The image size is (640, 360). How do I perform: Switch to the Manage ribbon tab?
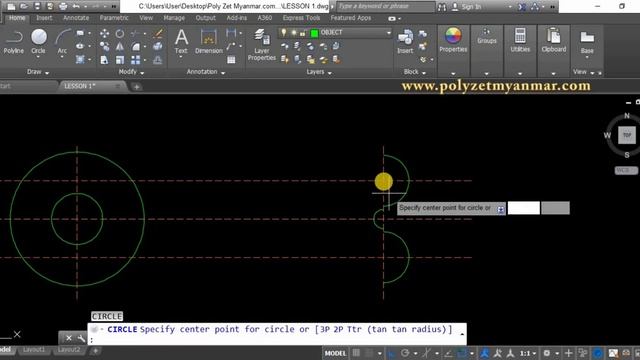(x=174, y=18)
